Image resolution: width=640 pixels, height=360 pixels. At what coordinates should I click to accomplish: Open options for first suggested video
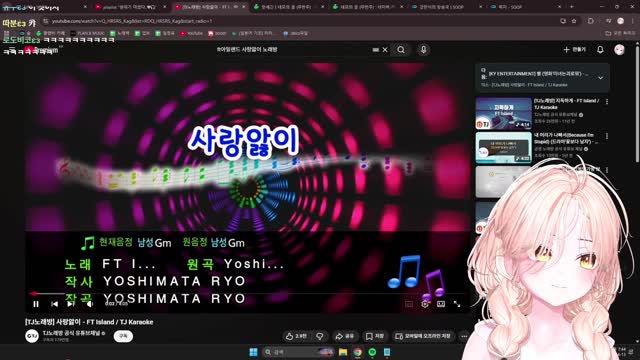tap(607, 102)
